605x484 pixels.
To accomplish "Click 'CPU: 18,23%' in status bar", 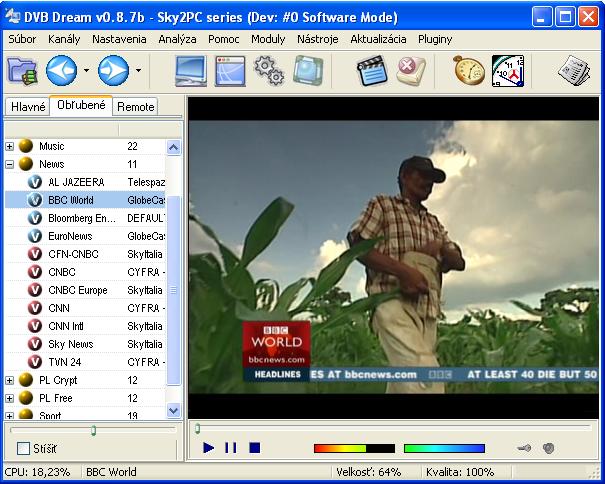I will 37,472.
